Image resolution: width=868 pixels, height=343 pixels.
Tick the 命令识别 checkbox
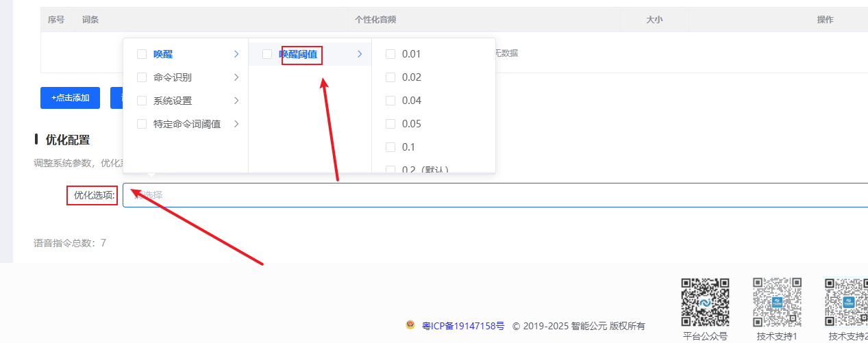(x=142, y=77)
